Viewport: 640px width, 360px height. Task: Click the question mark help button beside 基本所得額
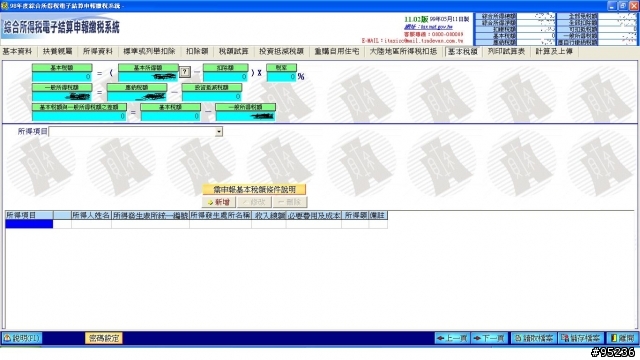tap(184, 72)
